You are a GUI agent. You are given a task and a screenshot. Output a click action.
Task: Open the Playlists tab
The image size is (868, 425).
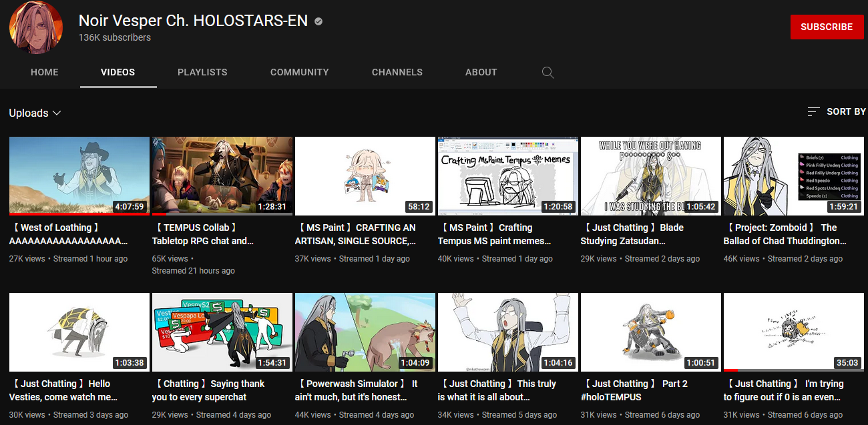tap(202, 72)
